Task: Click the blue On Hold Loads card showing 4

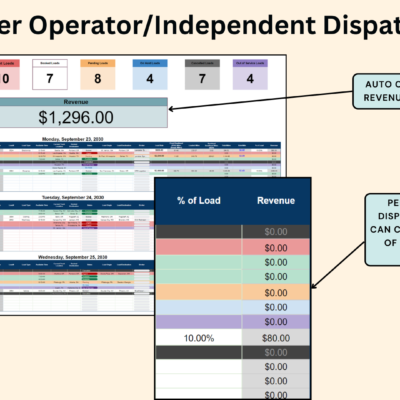Action: click(x=150, y=74)
